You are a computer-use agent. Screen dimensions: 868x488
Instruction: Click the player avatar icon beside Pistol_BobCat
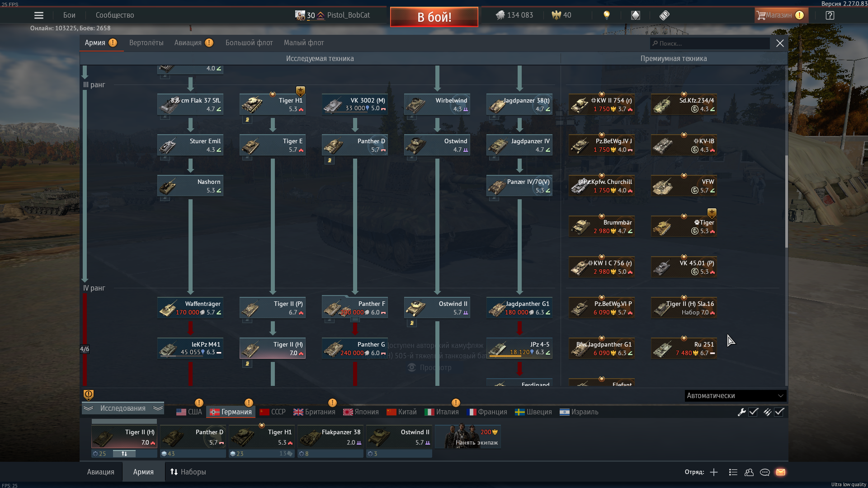coord(300,15)
